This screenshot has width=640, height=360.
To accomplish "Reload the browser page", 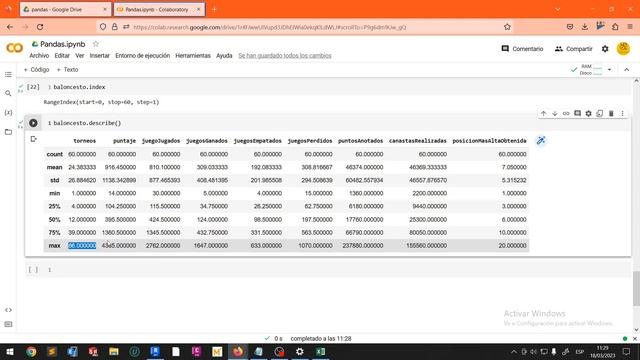I will [x=40, y=27].
